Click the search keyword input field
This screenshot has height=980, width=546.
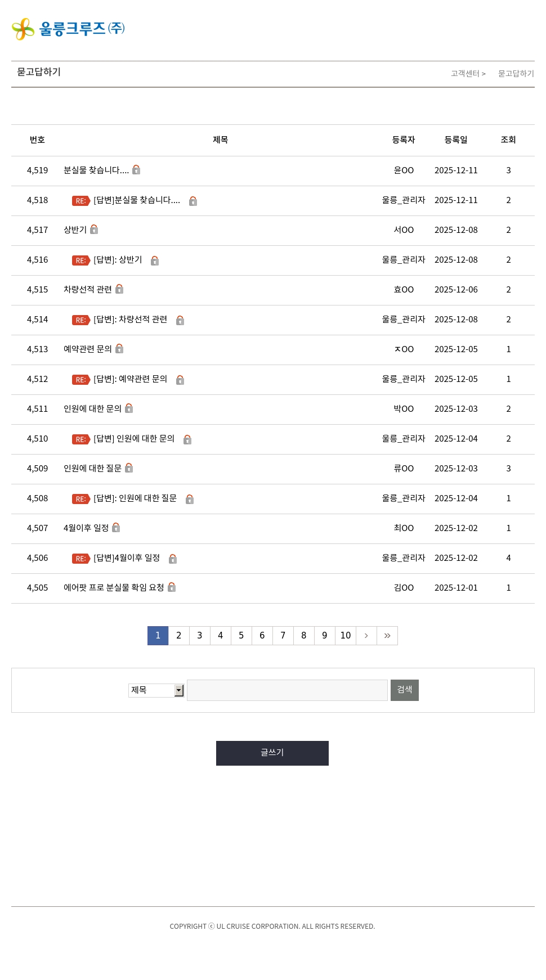(287, 690)
